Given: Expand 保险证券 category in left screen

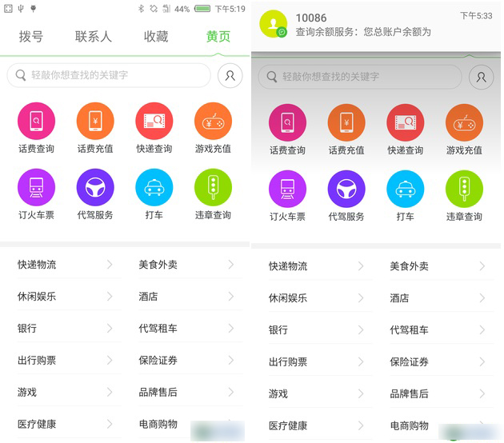Looking at the screenshot, I should 190,360.
